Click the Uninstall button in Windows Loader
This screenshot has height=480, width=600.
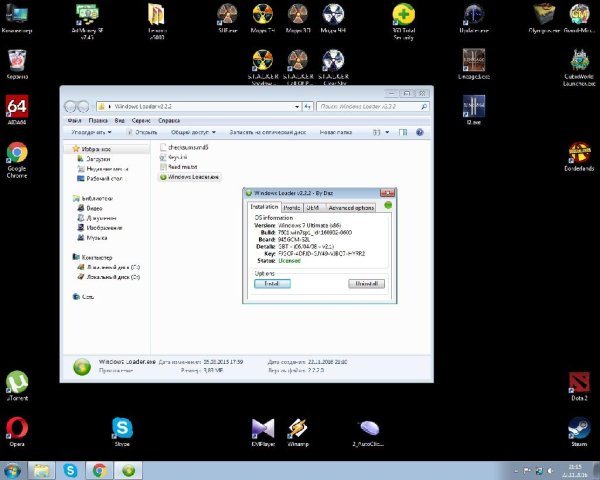click(x=366, y=284)
